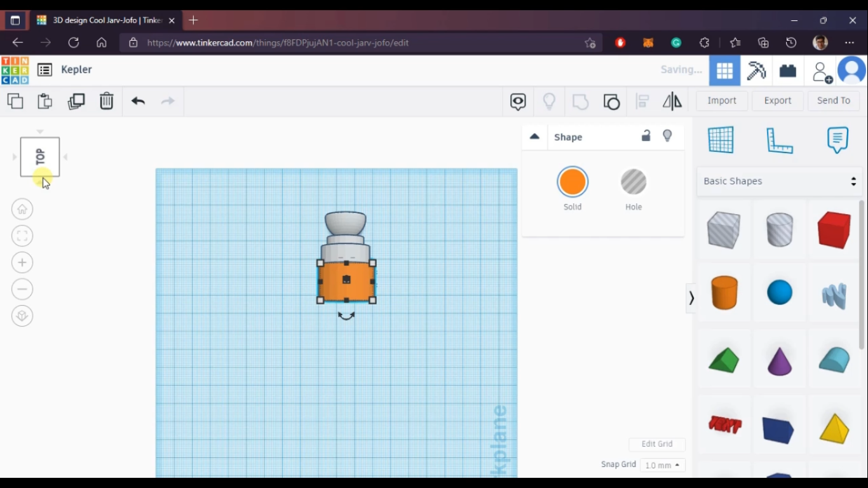Screen dimensions: 868x488
Task: Click the shapes panel scrollbar
Action: [x=862, y=274]
